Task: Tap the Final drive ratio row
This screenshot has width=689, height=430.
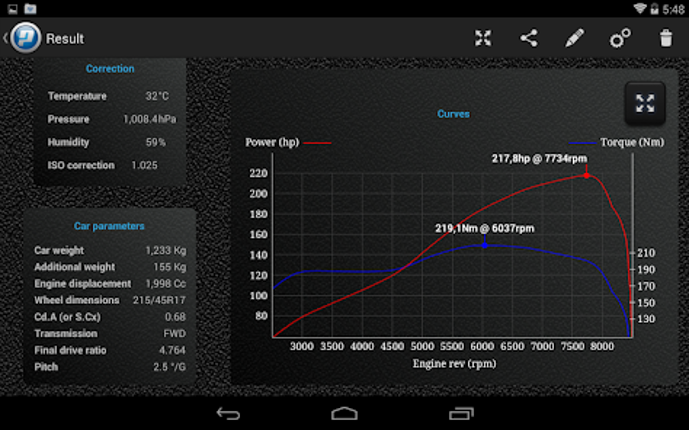Action: (x=110, y=350)
